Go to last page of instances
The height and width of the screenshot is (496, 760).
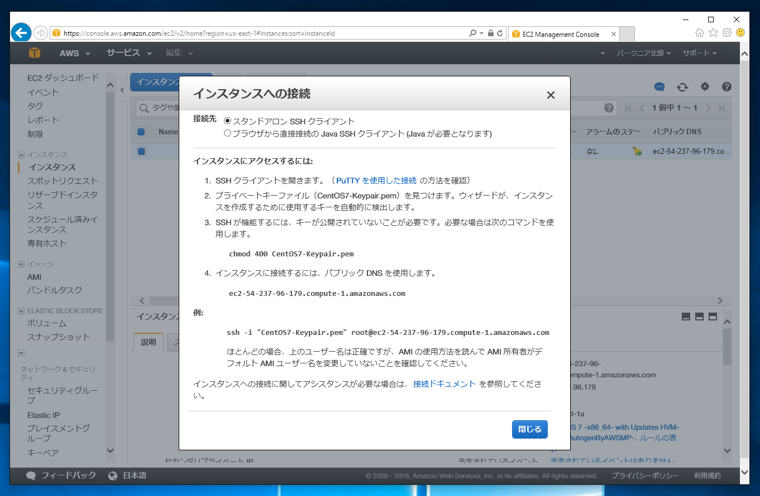point(721,108)
